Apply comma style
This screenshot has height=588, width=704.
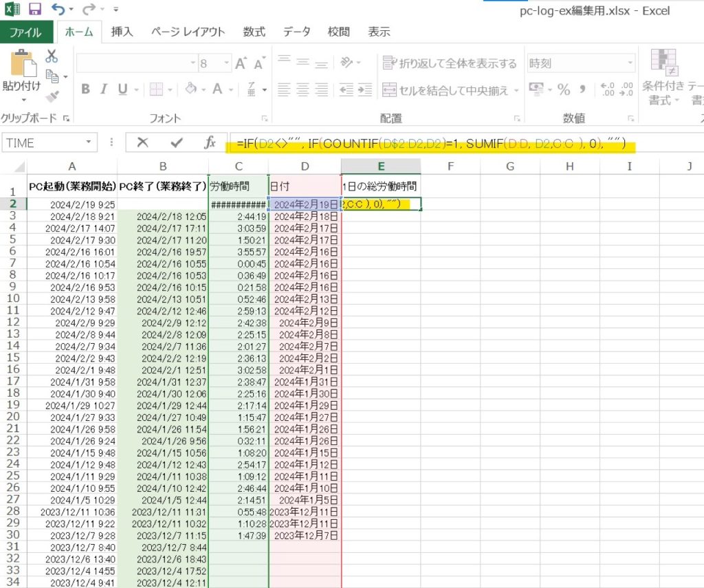coord(583,89)
